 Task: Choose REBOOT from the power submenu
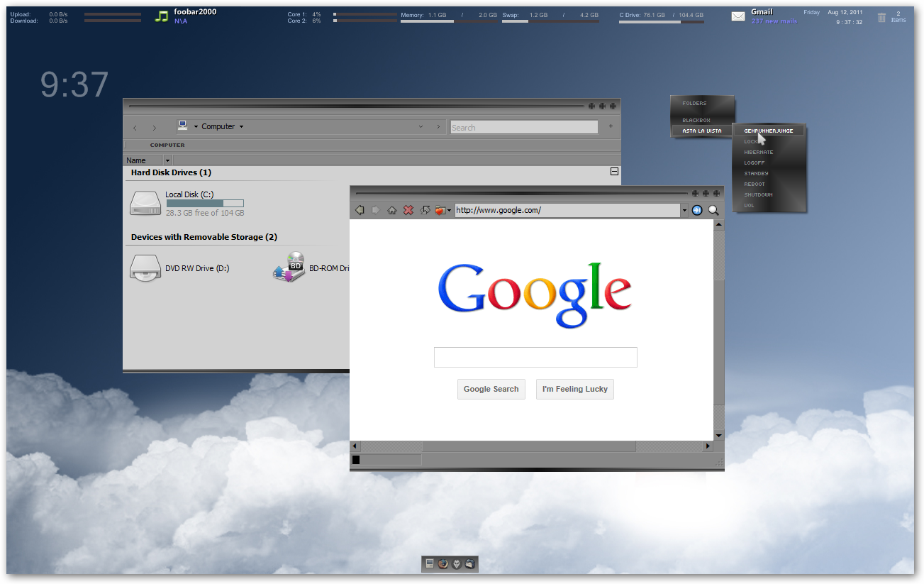point(755,184)
